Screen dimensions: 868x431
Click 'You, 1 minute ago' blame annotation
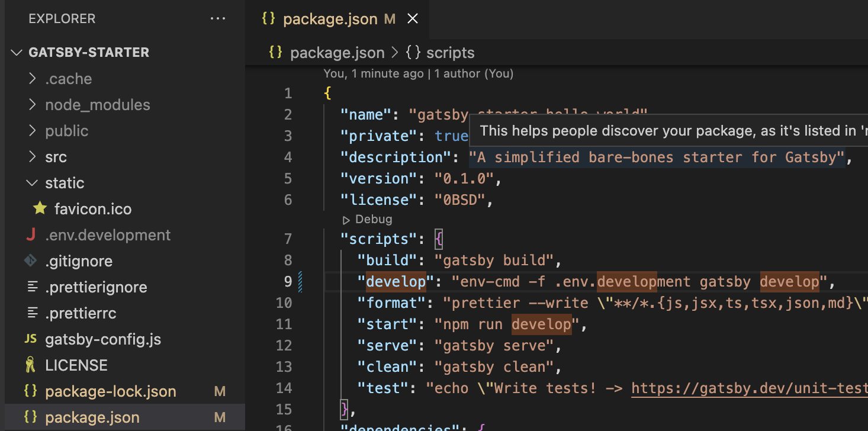pyautogui.click(x=374, y=73)
